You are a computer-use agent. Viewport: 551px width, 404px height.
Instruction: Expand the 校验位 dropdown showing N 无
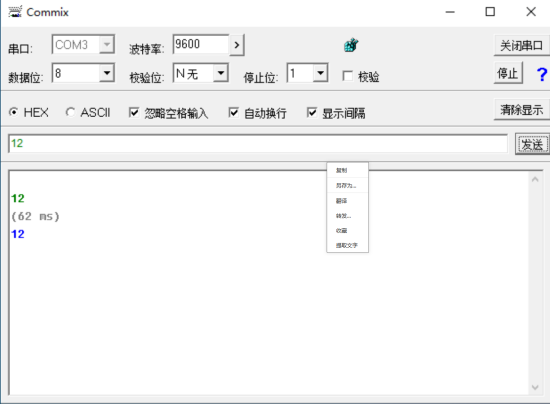221,73
